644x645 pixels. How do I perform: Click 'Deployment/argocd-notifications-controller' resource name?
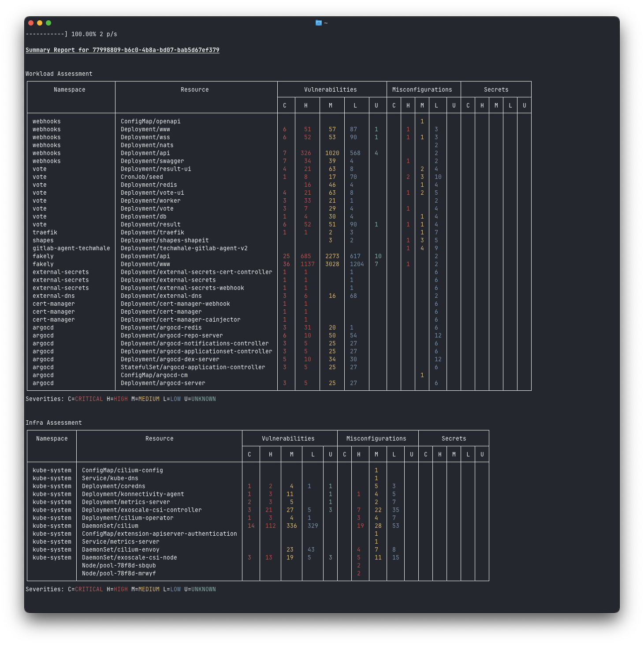tap(195, 344)
